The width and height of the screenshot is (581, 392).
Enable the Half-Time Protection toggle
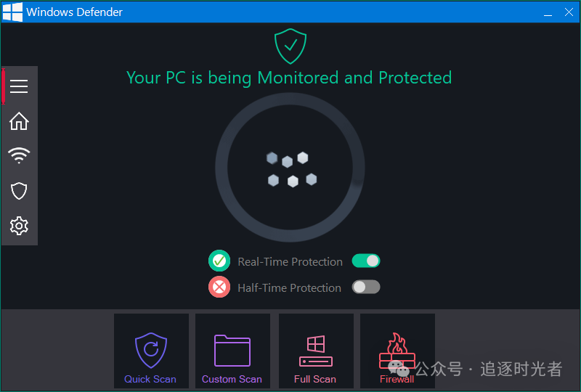pos(366,287)
